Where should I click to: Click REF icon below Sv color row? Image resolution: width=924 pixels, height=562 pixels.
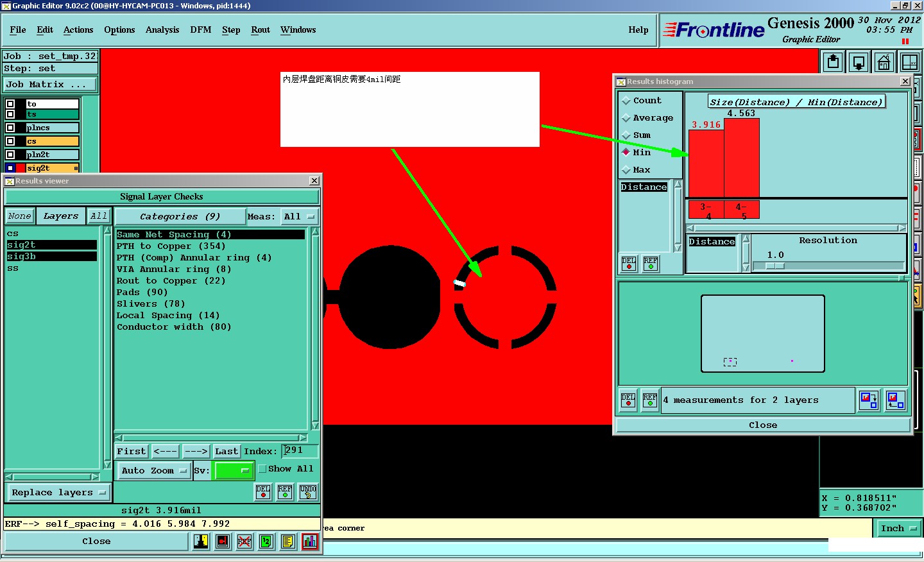(x=285, y=492)
